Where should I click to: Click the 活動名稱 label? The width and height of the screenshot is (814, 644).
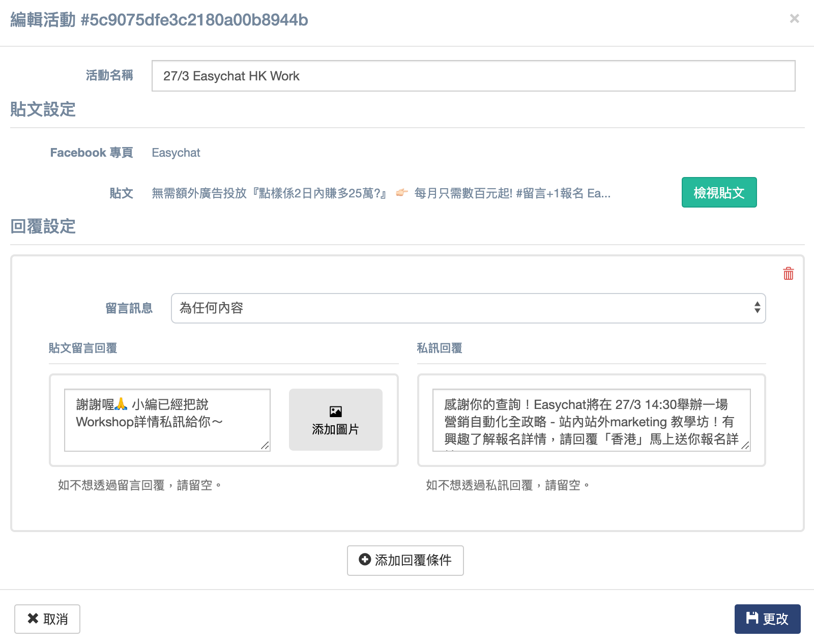[x=109, y=75]
